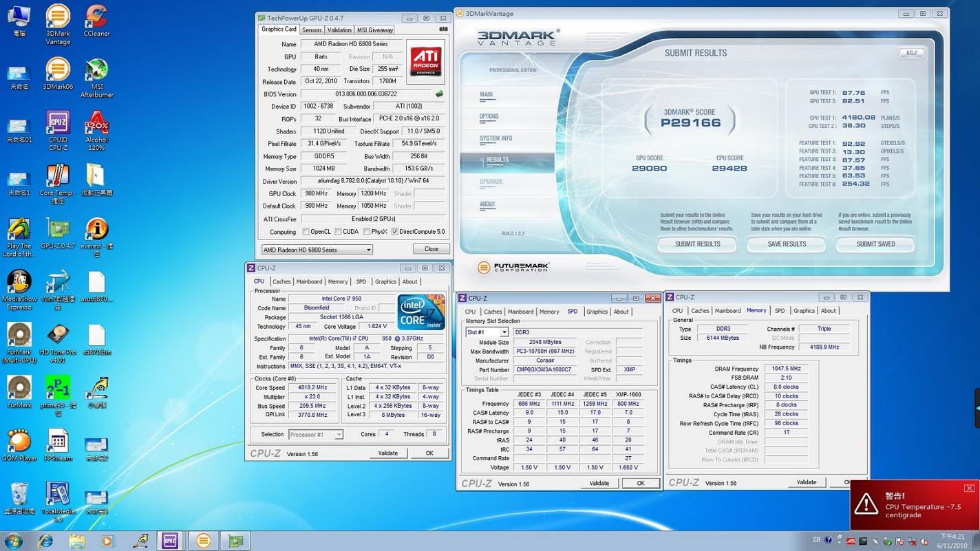This screenshot has width=980, height=551.
Task: Open the Slot #1 memory slot dropdown
Action: click(x=487, y=332)
